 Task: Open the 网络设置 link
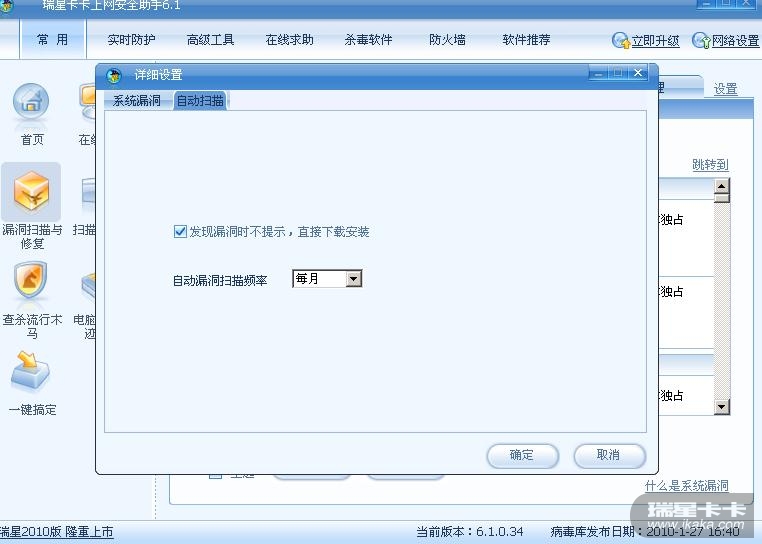(x=735, y=41)
